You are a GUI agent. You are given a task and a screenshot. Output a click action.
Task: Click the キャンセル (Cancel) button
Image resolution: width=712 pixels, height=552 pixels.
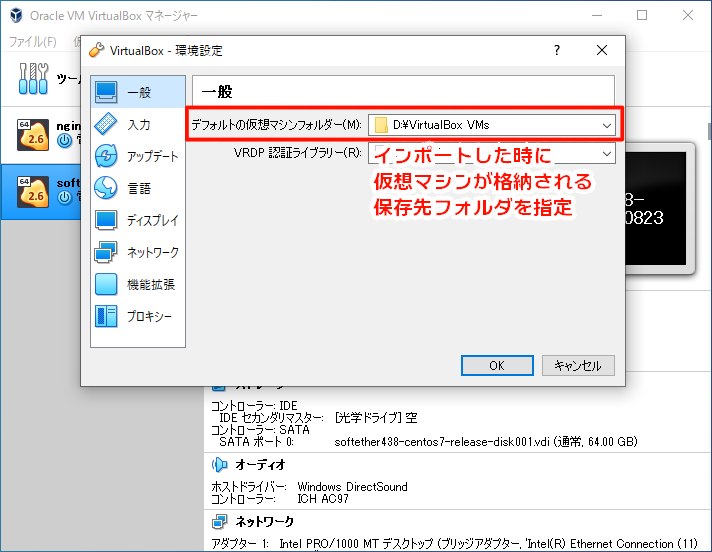coord(578,365)
